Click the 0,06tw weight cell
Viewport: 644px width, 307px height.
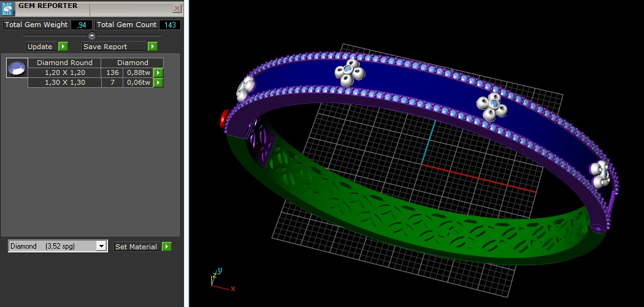tap(138, 83)
